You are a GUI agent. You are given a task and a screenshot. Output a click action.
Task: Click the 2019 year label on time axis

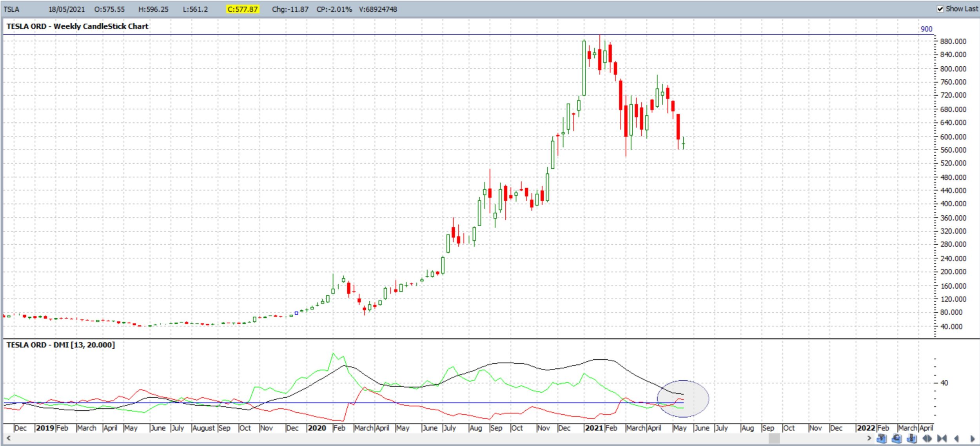coord(45,428)
